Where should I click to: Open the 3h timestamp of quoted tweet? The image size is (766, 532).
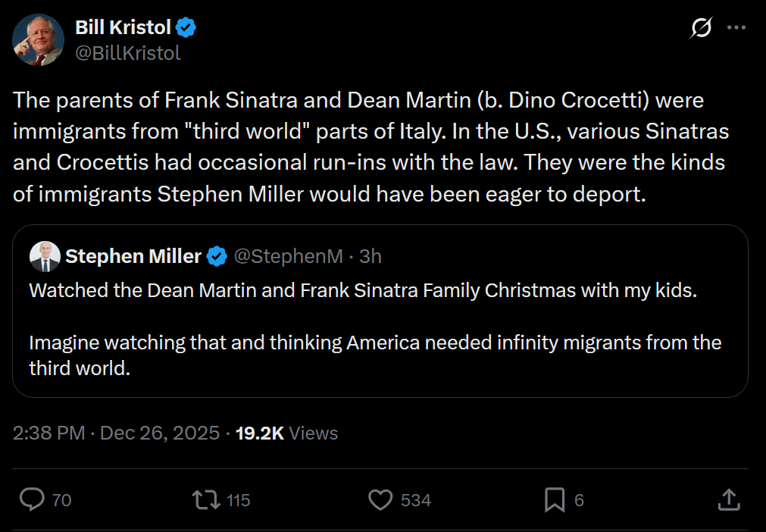coord(370,257)
